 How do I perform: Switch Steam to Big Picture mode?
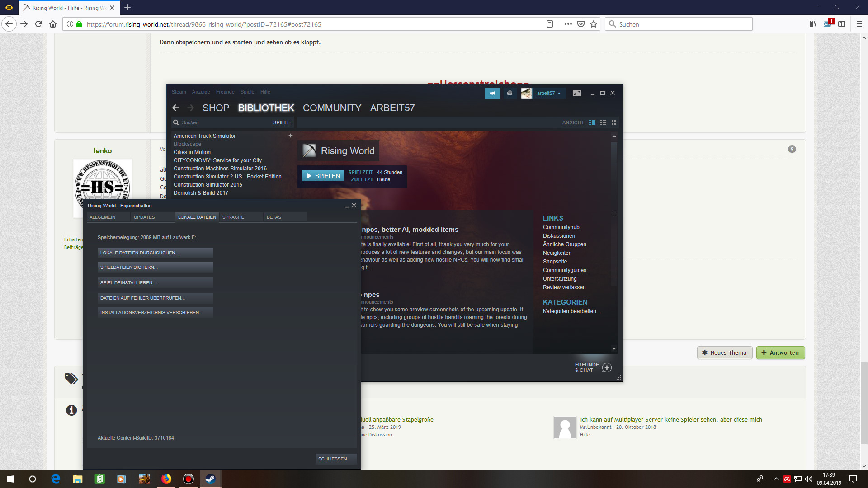pyautogui.click(x=576, y=93)
